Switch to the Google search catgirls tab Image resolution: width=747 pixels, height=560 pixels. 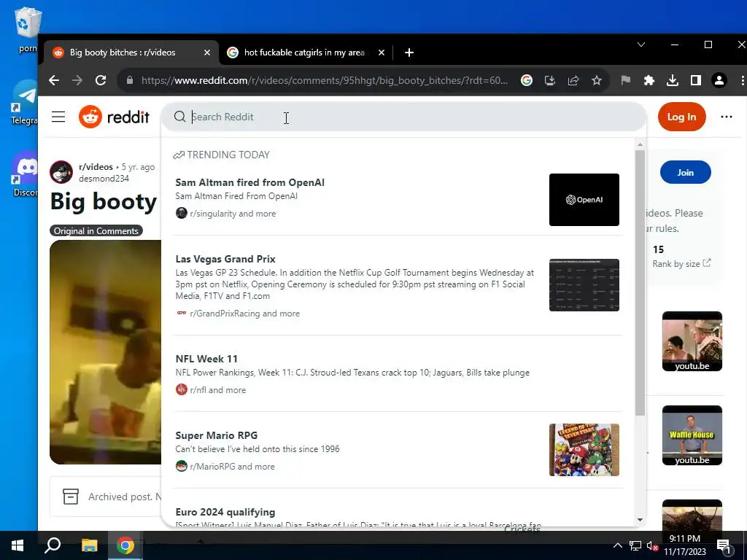click(x=306, y=52)
